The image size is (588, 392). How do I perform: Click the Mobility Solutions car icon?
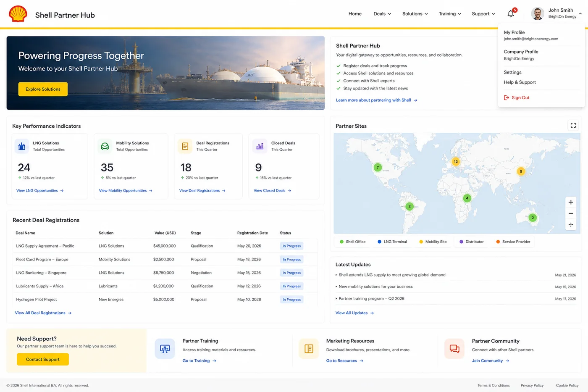click(x=105, y=146)
